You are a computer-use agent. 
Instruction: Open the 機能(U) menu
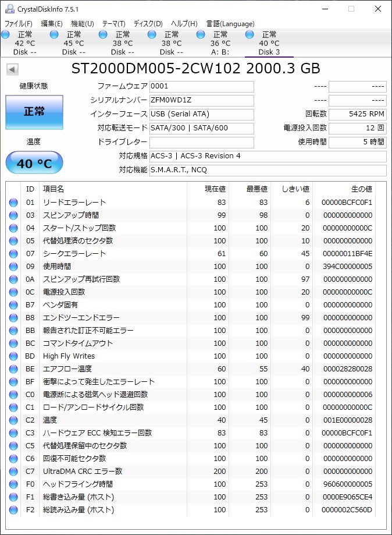coord(82,23)
